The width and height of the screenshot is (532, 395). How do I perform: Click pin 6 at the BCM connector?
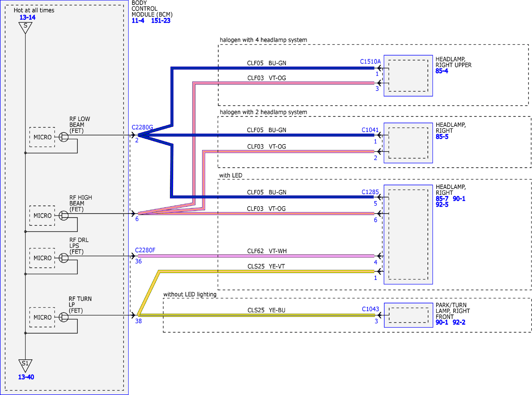point(137,219)
